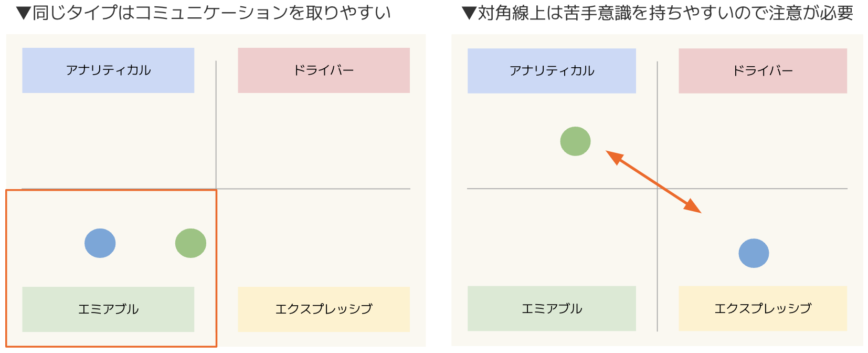Image resolution: width=868 pixels, height=353 pixels.
Task: Click the green circle in right diagram
Action: (575, 141)
